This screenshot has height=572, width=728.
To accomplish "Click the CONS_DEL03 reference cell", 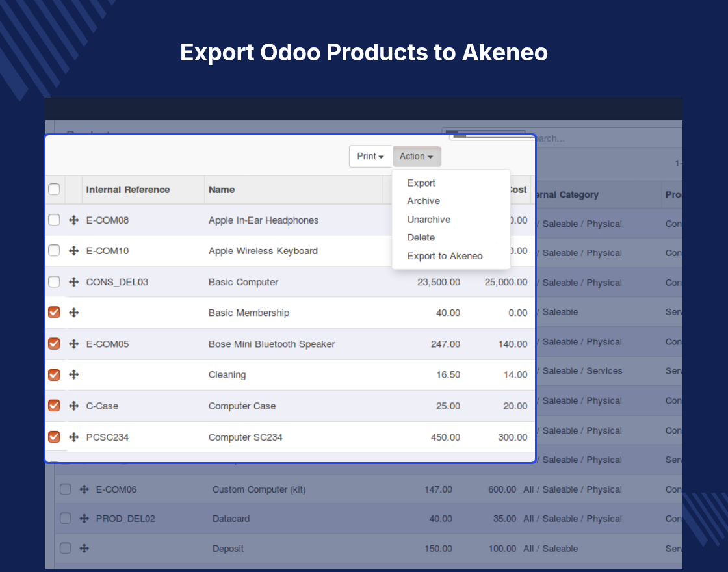I will coord(117,282).
